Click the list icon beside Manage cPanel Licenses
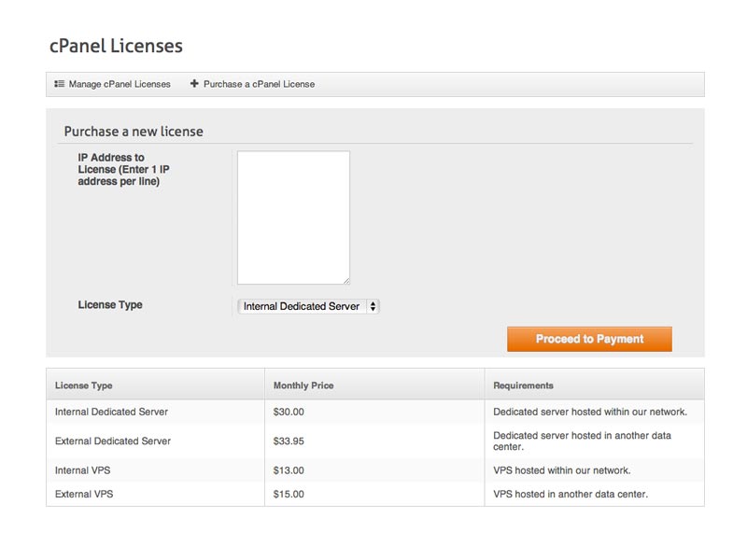747x560 pixels. [x=59, y=84]
